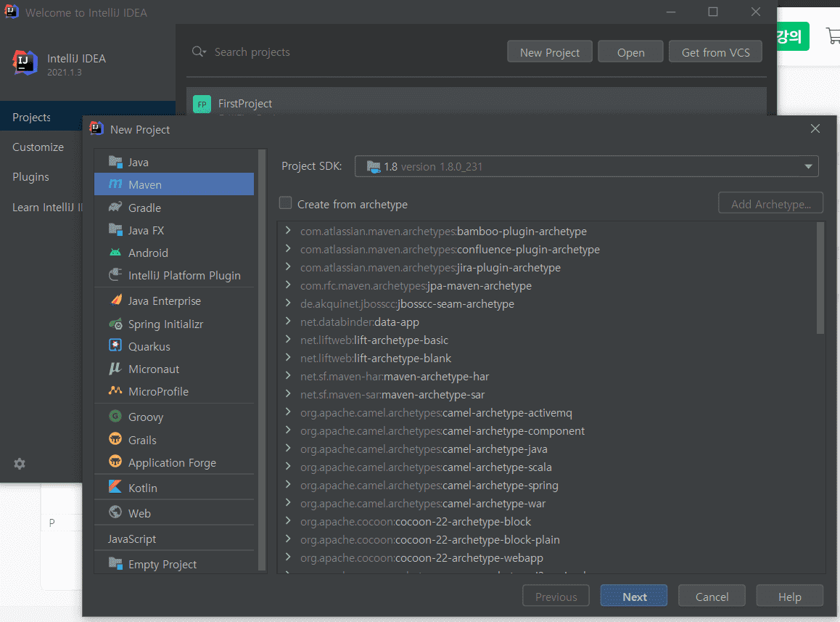Click the Cancel button
Screen dimensions: 840x622
[712, 597]
